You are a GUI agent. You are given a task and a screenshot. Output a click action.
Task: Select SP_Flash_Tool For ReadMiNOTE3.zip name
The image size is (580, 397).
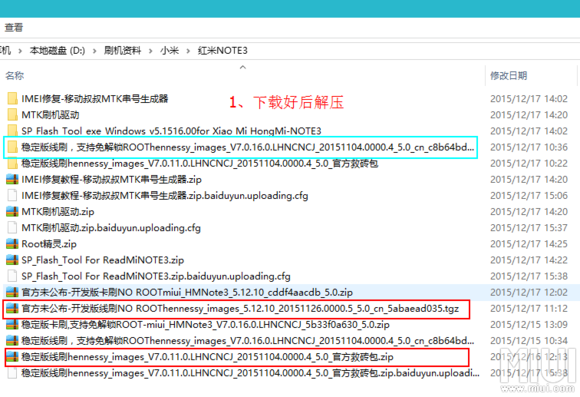(102, 260)
